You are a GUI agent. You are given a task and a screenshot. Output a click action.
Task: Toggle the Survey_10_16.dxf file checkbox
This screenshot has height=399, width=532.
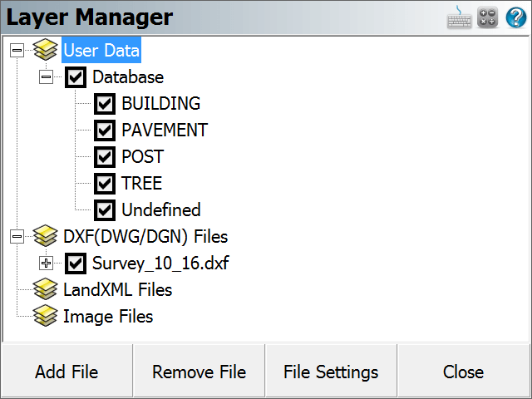click(x=76, y=263)
